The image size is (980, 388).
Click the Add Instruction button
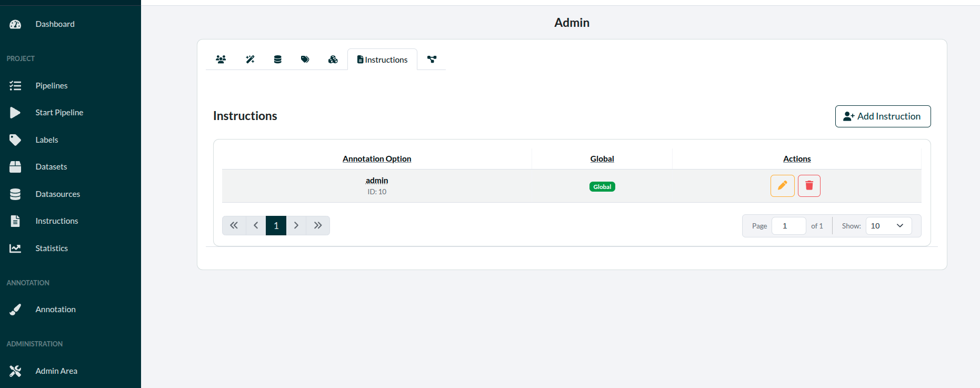(882, 116)
